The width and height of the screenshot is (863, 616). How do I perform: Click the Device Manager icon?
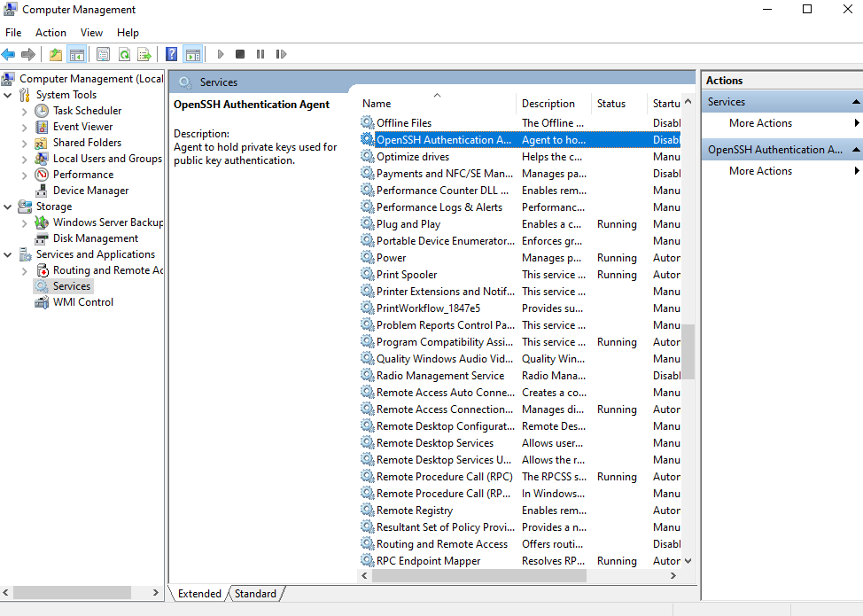tap(42, 191)
